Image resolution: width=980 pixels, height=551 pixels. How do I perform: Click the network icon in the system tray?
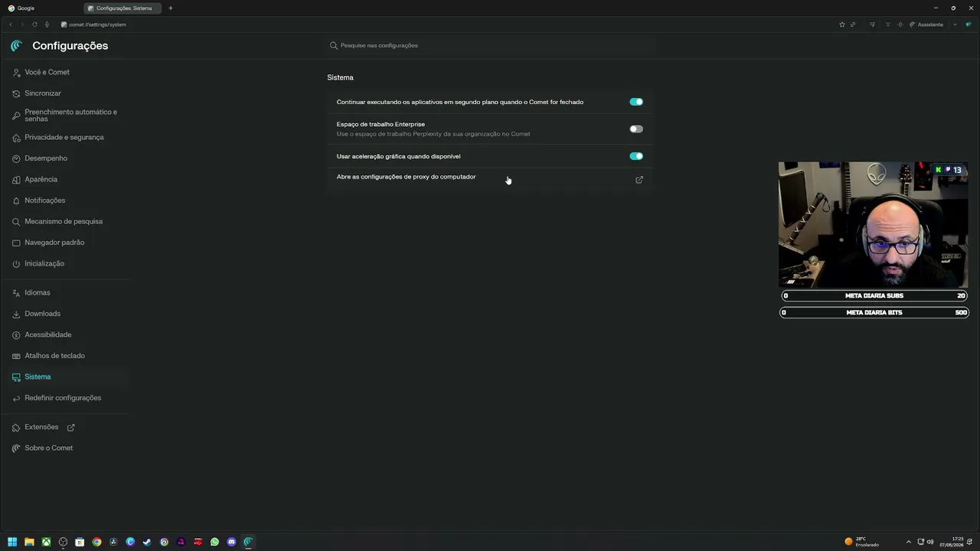(x=921, y=542)
